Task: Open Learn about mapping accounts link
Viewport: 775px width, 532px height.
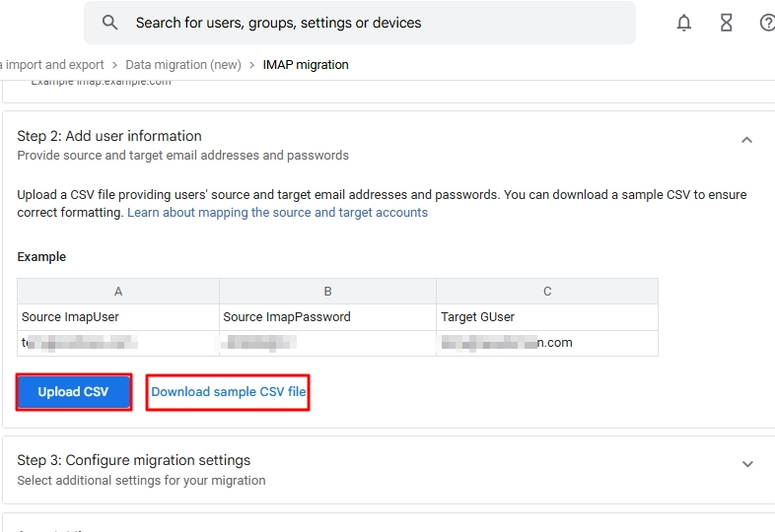Action: [277, 213]
